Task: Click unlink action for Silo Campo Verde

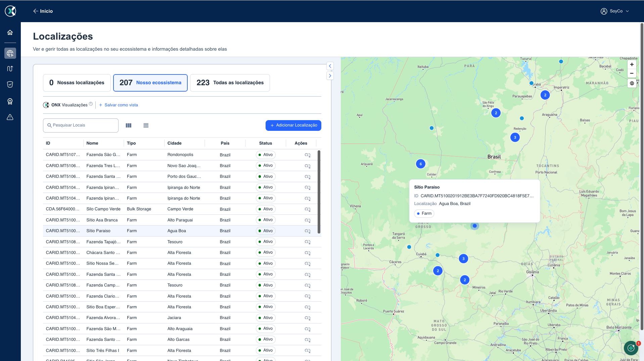Action: (x=308, y=209)
